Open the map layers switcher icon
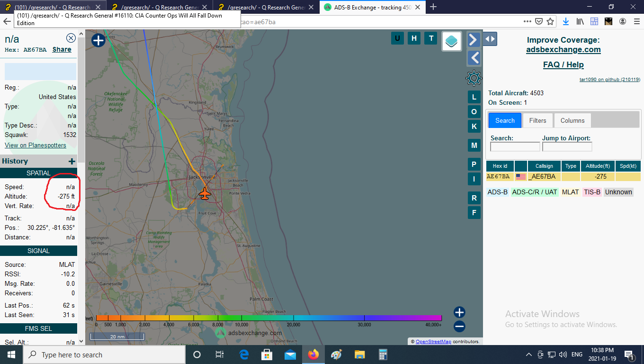The height and width of the screenshot is (364, 644). pos(452,41)
